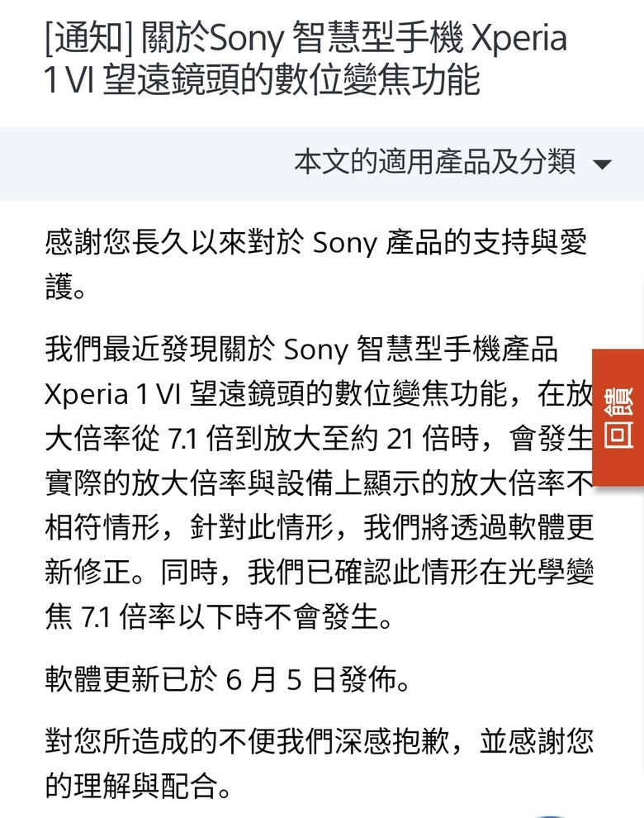Expand the applicable products dropdown arrow
This screenshot has width=644, height=818.
point(602,164)
